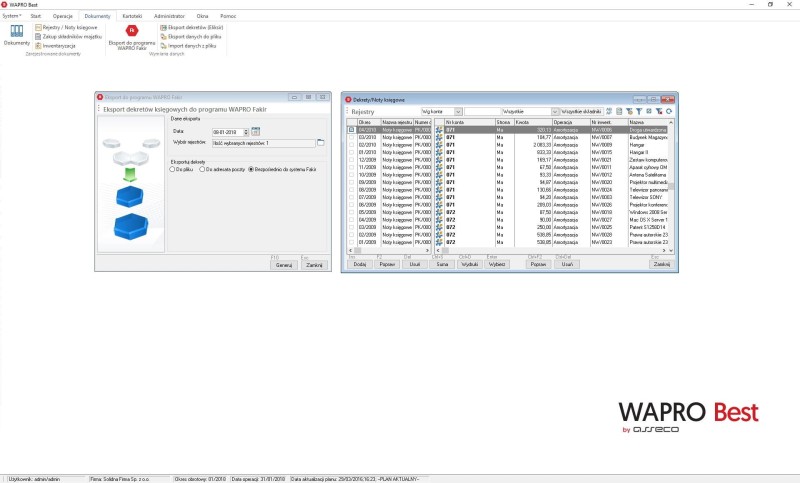Select the 'Do pliku' radio option
The height and width of the screenshot is (483, 800).
[172, 170]
